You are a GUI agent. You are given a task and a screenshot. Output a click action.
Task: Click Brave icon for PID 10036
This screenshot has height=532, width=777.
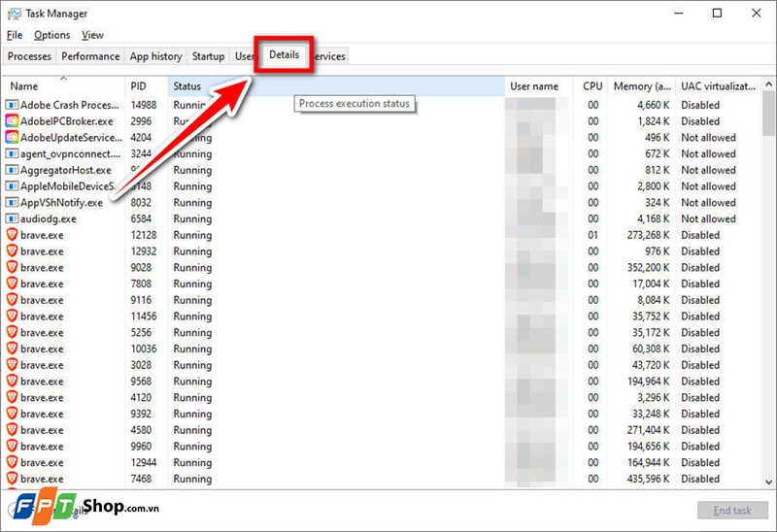pos(12,349)
